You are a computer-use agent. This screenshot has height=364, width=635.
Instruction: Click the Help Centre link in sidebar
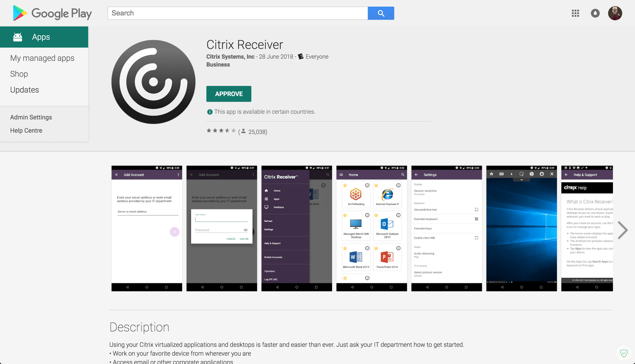26,130
